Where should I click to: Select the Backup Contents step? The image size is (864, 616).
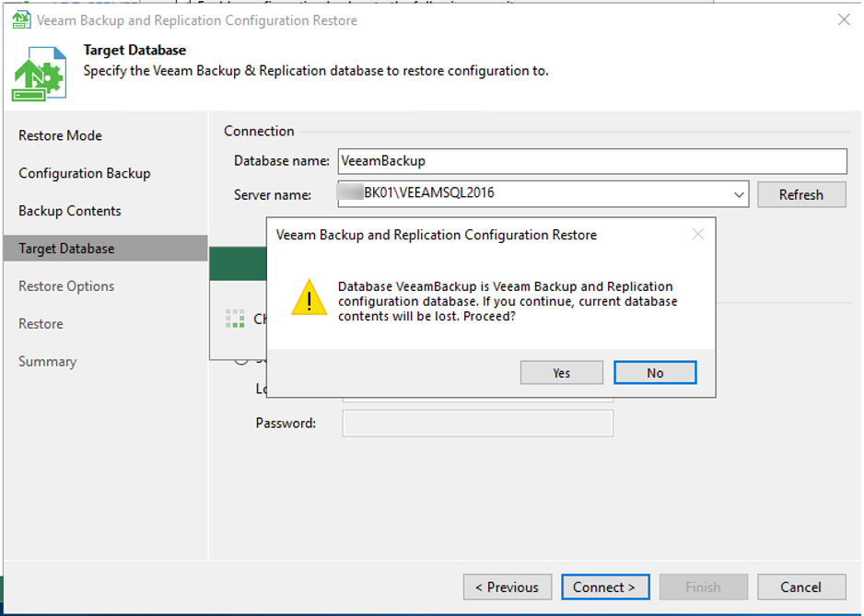(x=69, y=211)
